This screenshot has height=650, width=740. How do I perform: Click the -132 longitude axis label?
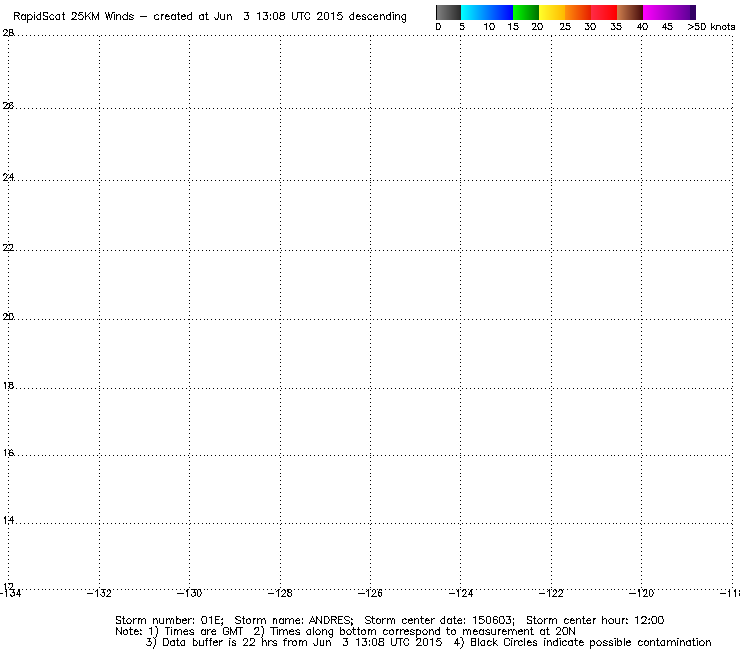99,593
